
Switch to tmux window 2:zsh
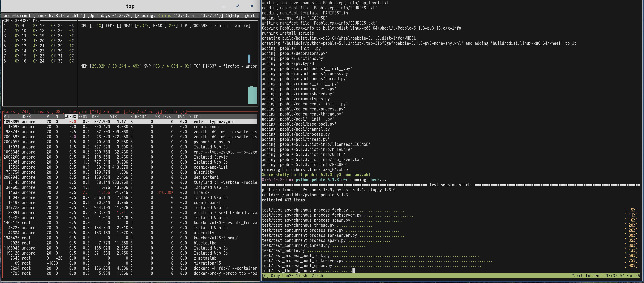coord(317,276)
